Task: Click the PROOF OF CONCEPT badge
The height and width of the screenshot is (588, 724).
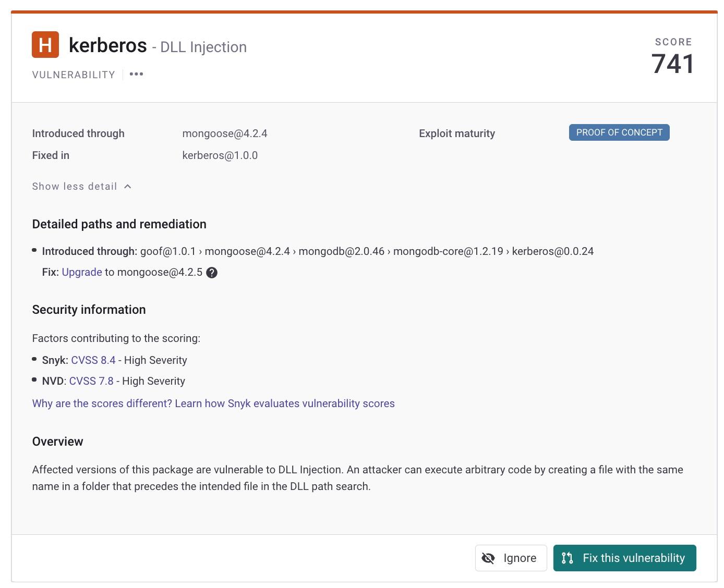Action: point(619,132)
